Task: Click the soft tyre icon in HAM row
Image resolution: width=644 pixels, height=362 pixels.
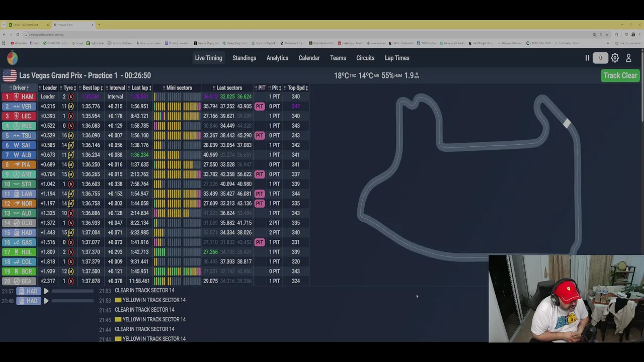Action: pyautogui.click(x=71, y=97)
